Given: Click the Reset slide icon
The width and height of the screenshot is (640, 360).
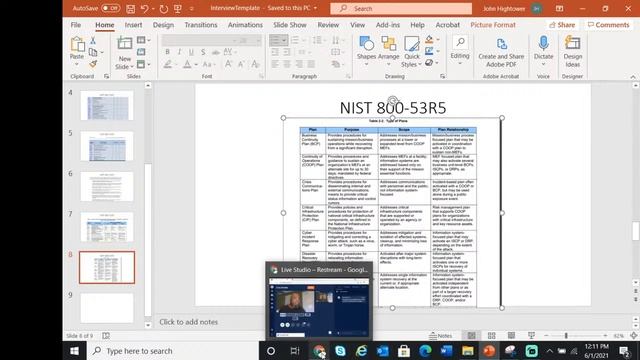Looking at the screenshot, I should (x=141, y=52).
